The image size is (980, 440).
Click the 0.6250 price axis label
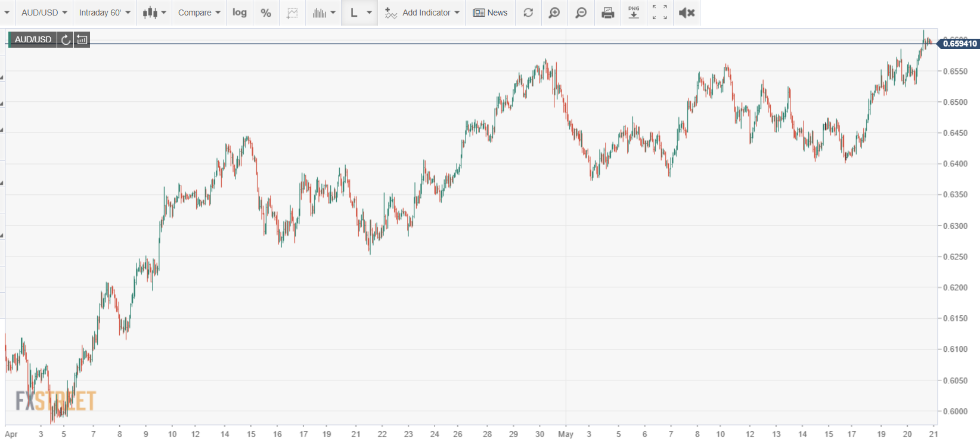955,257
